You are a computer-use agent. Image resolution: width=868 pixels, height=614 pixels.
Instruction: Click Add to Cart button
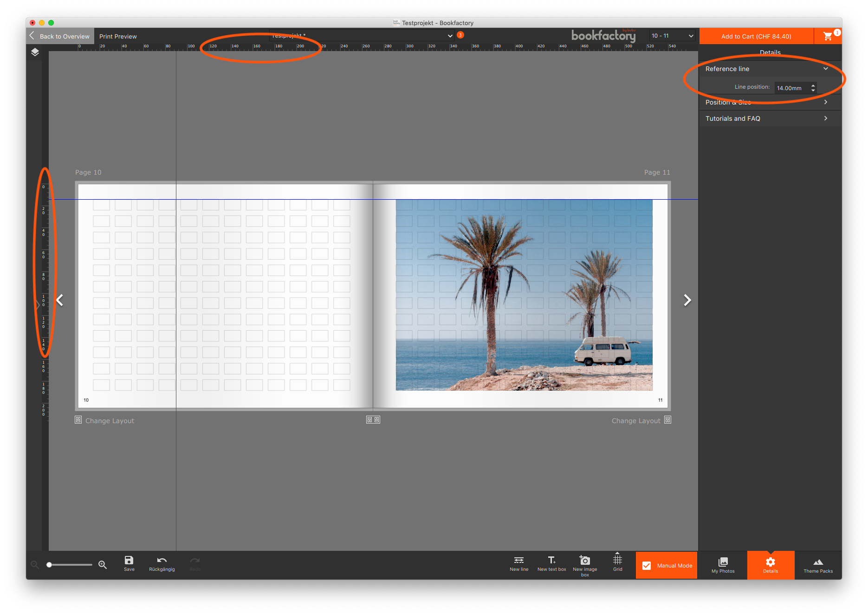tap(756, 36)
